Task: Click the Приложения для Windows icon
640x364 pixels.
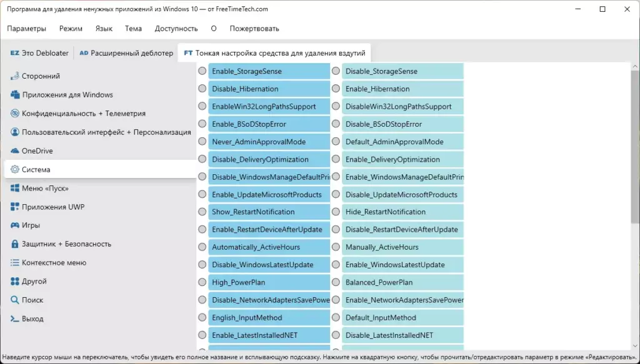Action: point(15,94)
